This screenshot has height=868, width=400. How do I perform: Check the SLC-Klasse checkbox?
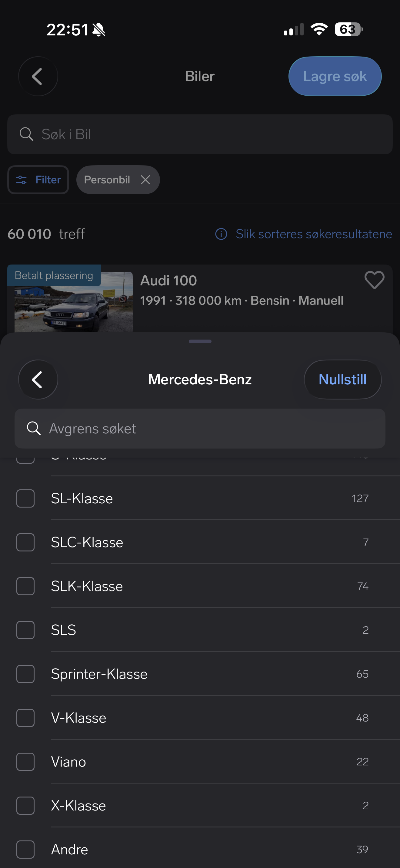pos(25,542)
